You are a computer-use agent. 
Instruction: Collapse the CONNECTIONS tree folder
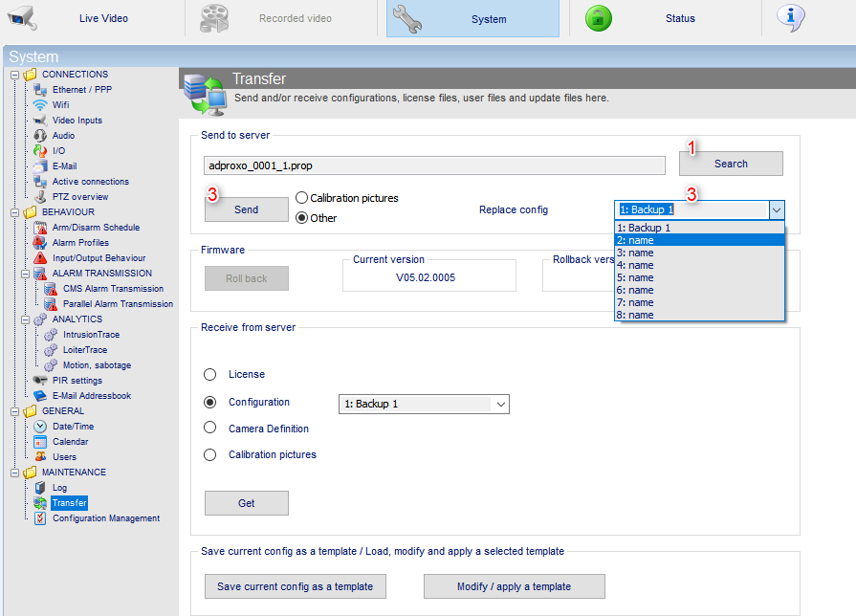[x=14, y=75]
